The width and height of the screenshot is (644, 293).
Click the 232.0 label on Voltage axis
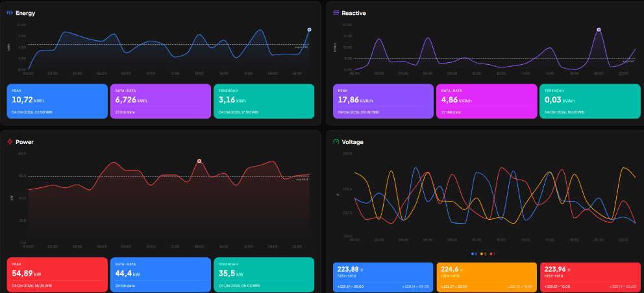(x=347, y=154)
